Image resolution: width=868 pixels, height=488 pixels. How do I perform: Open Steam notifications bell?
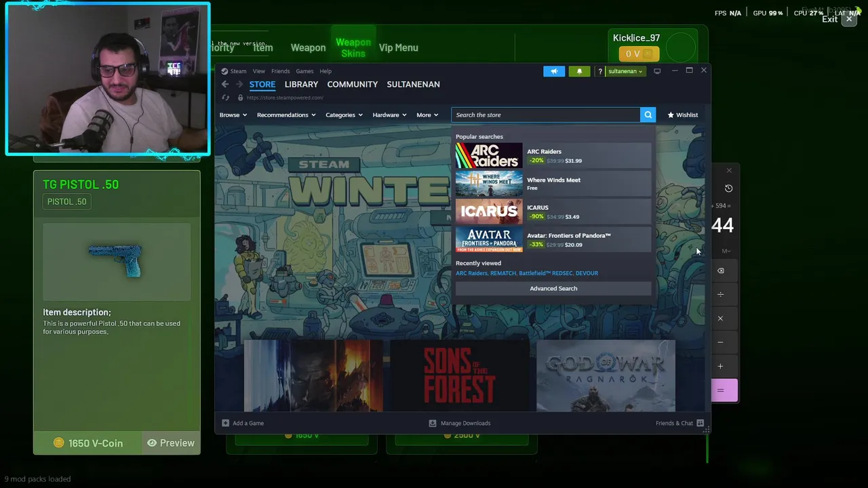click(579, 71)
